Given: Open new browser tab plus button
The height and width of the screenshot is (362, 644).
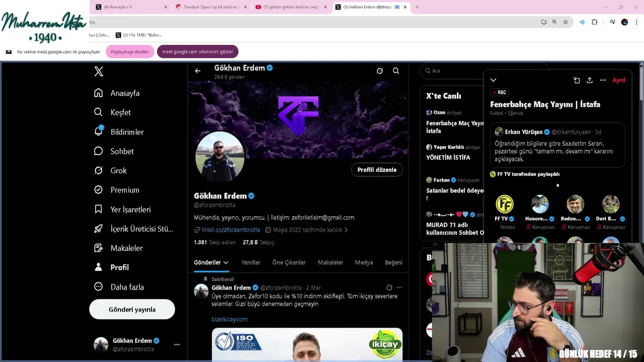Looking at the screenshot, I should [x=417, y=7].
